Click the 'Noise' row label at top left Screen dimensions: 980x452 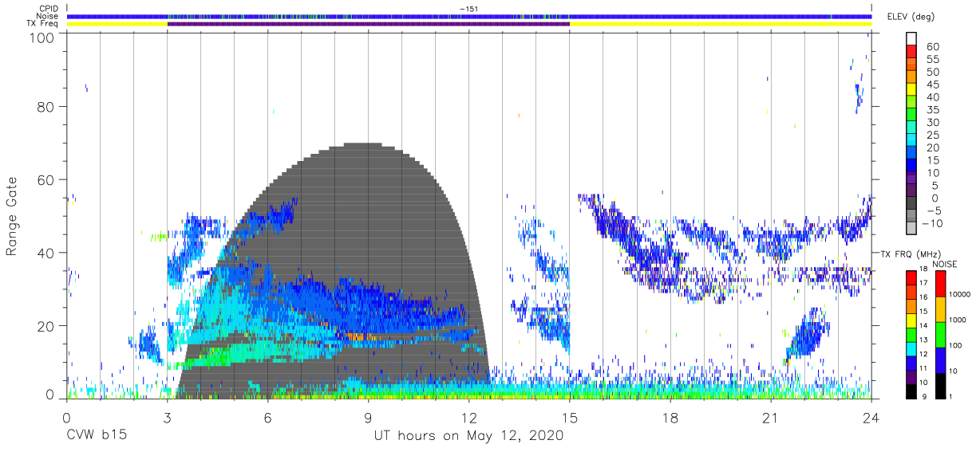(x=48, y=16)
